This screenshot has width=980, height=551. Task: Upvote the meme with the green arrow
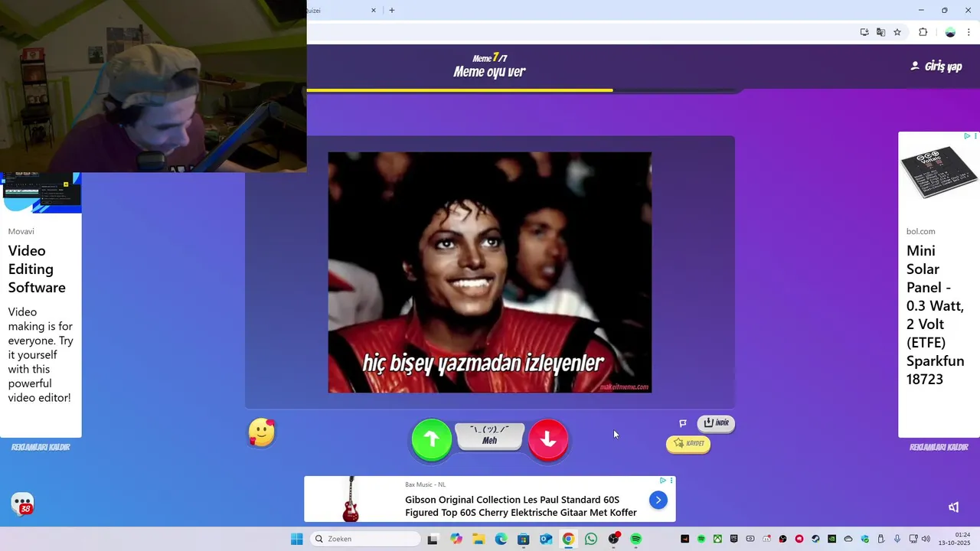pyautogui.click(x=432, y=439)
